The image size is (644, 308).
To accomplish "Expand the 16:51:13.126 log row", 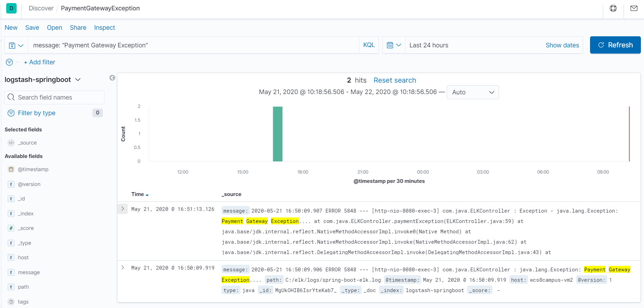I will (x=123, y=209).
